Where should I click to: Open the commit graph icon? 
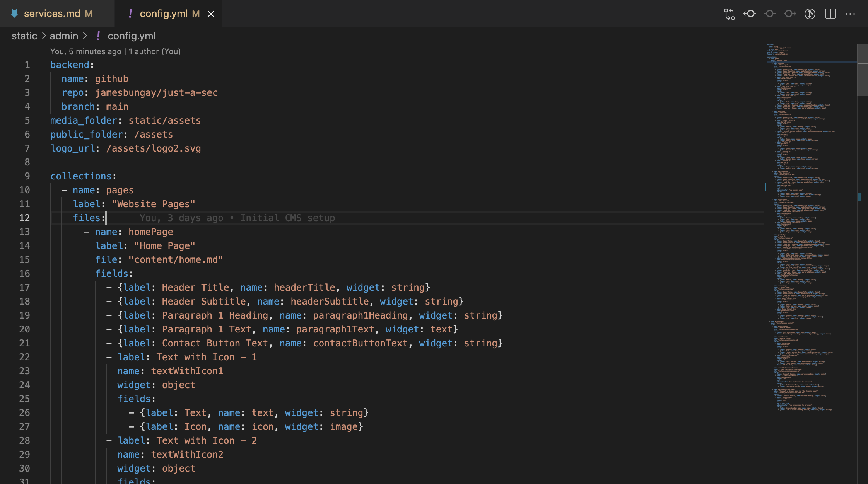(x=810, y=14)
